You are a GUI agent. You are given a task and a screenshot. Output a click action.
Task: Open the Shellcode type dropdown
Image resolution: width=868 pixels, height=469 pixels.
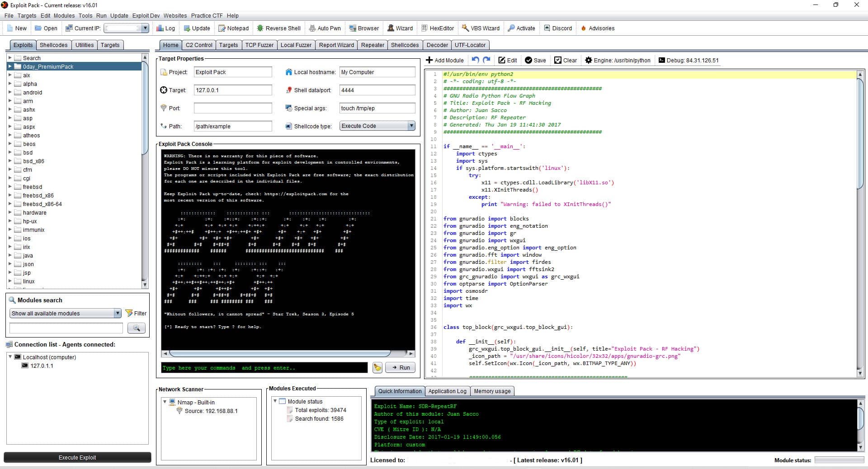411,126
